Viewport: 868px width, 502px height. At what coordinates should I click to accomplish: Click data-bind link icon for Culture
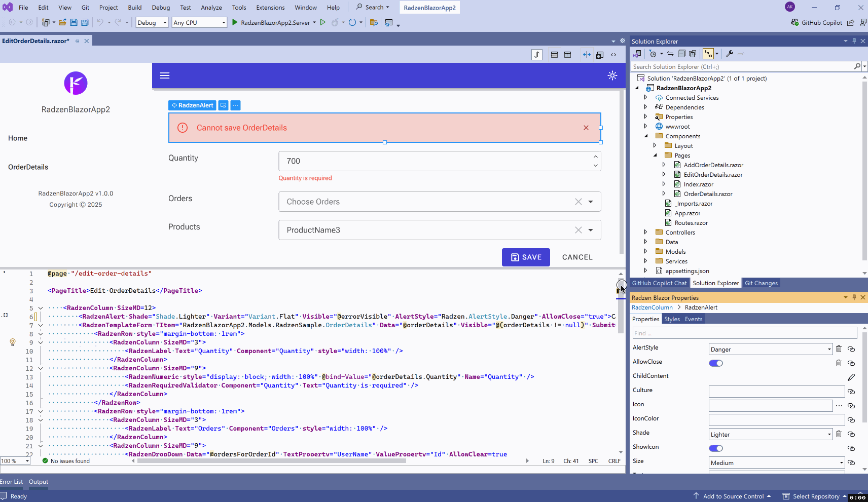pos(851,392)
